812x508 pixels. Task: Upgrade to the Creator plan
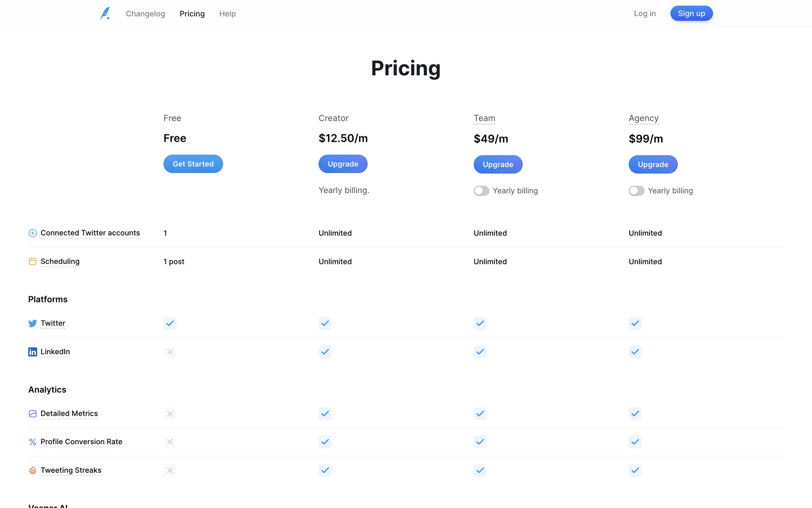tap(343, 164)
